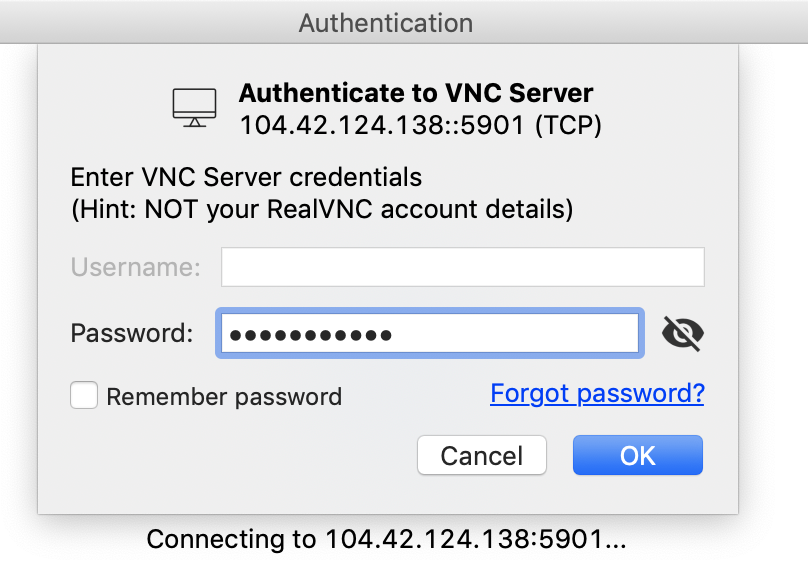Confirm credentials with the OK button

637,455
